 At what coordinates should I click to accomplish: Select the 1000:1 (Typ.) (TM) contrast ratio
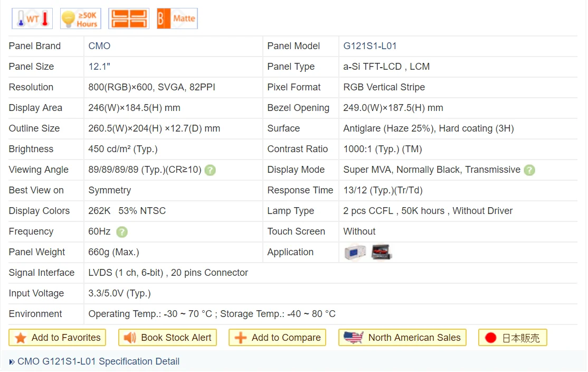(383, 149)
